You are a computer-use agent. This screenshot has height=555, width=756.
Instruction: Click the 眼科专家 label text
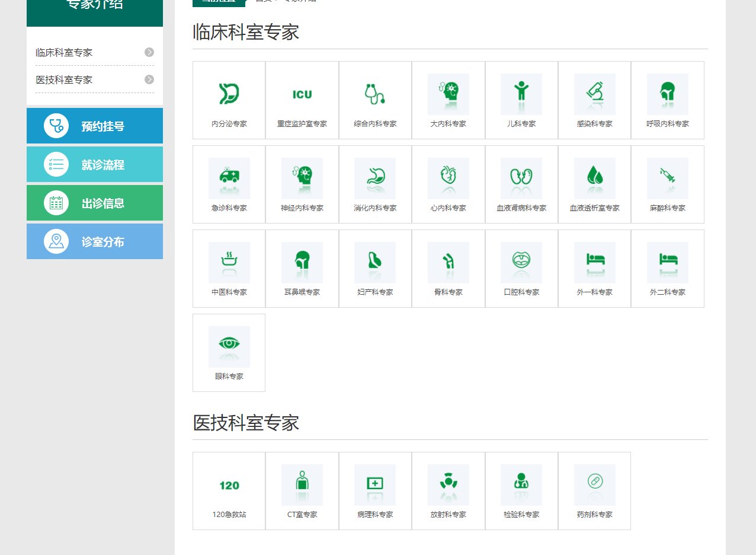pyautogui.click(x=229, y=377)
